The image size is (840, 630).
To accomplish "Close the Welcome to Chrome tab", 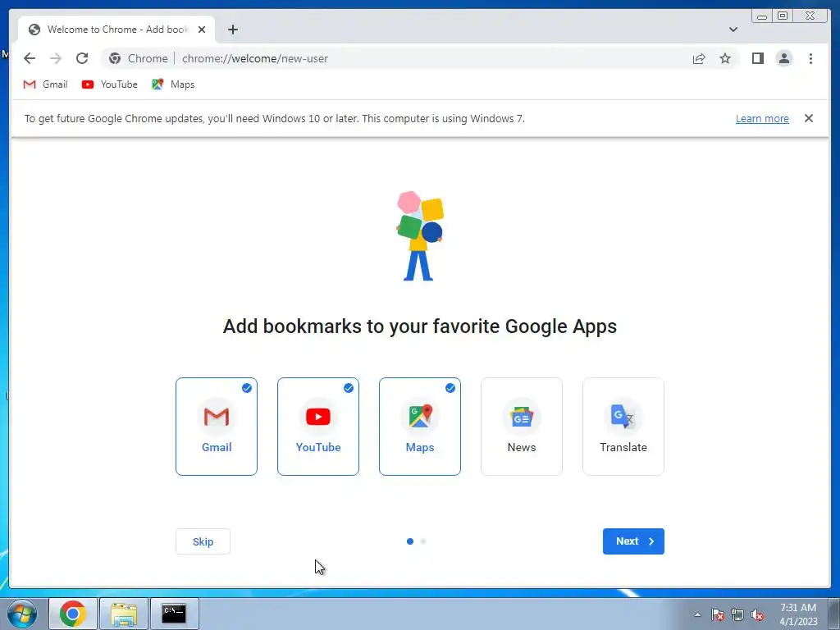I will (x=202, y=30).
